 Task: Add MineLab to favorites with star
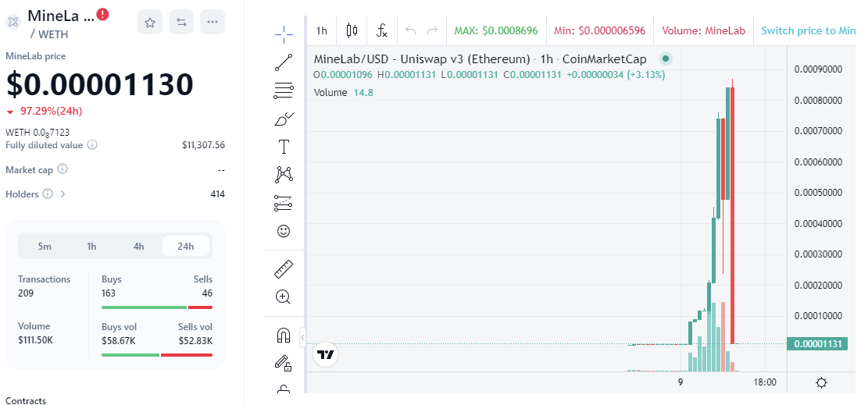149,22
